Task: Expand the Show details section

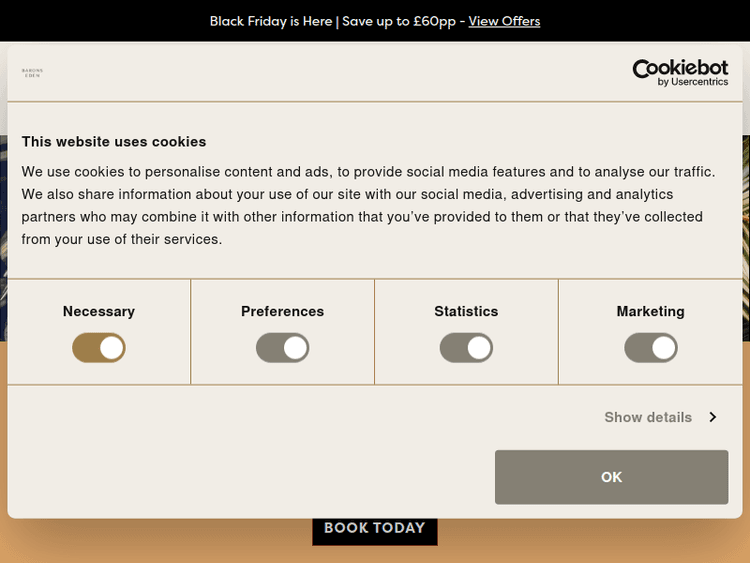Action: [x=648, y=417]
